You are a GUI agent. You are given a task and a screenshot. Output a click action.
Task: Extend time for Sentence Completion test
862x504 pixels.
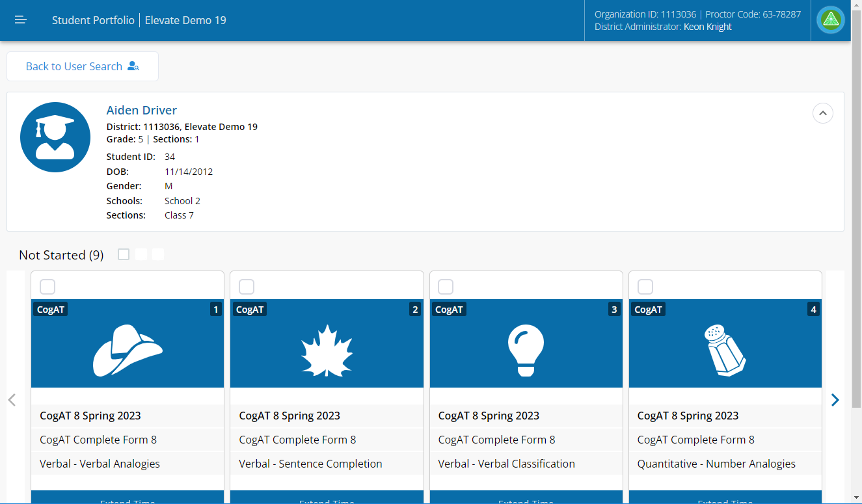tap(327, 497)
